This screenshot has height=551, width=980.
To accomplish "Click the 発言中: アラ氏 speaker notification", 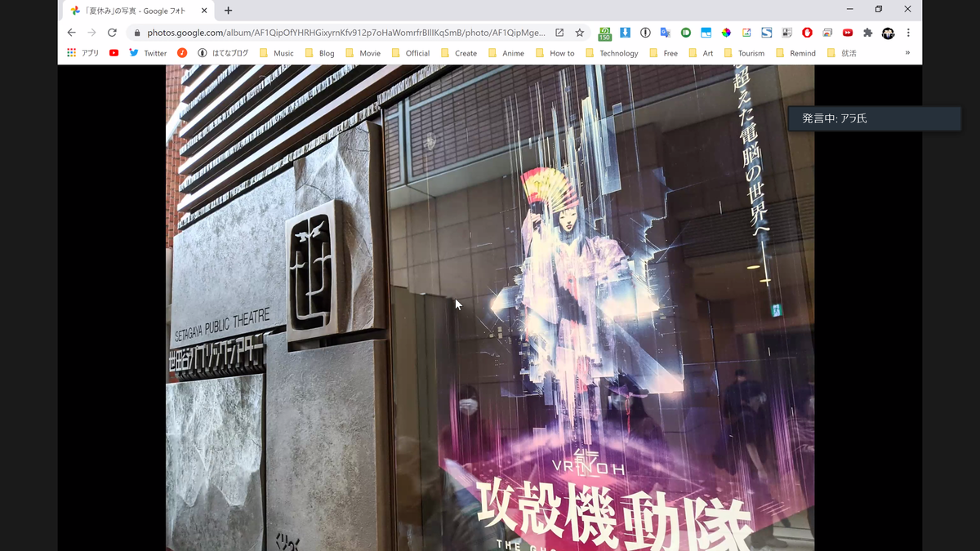I will (x=875, y=118).
